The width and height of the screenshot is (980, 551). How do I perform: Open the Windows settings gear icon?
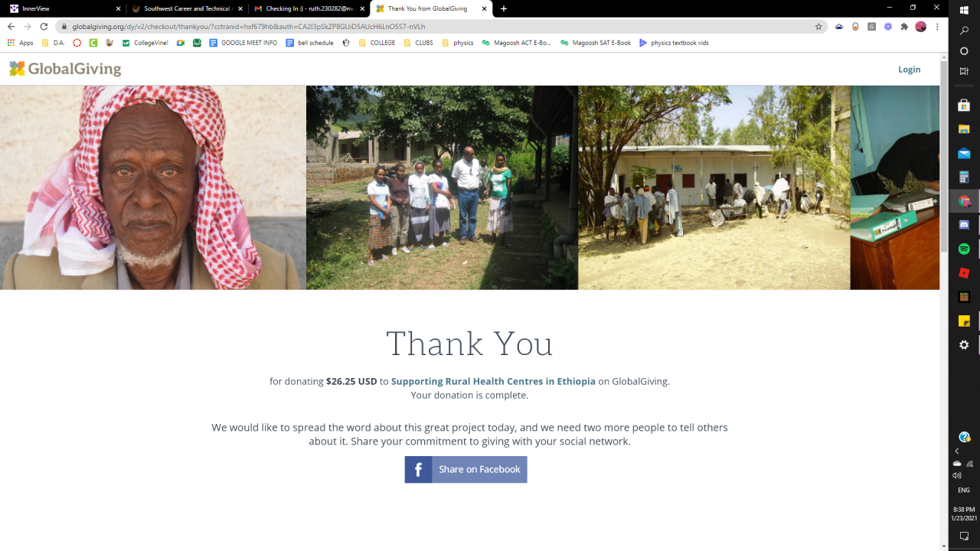(x=964, y=345)
